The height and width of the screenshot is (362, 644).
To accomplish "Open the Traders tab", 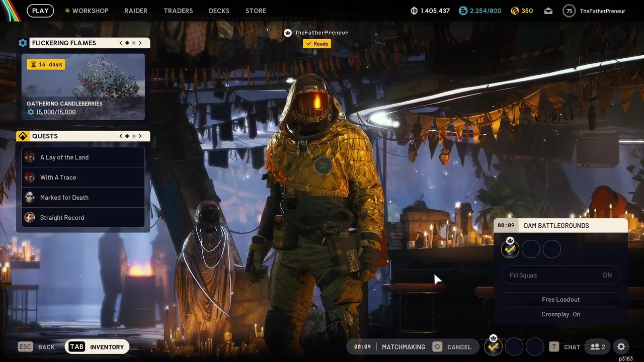I will coord(178,11).
